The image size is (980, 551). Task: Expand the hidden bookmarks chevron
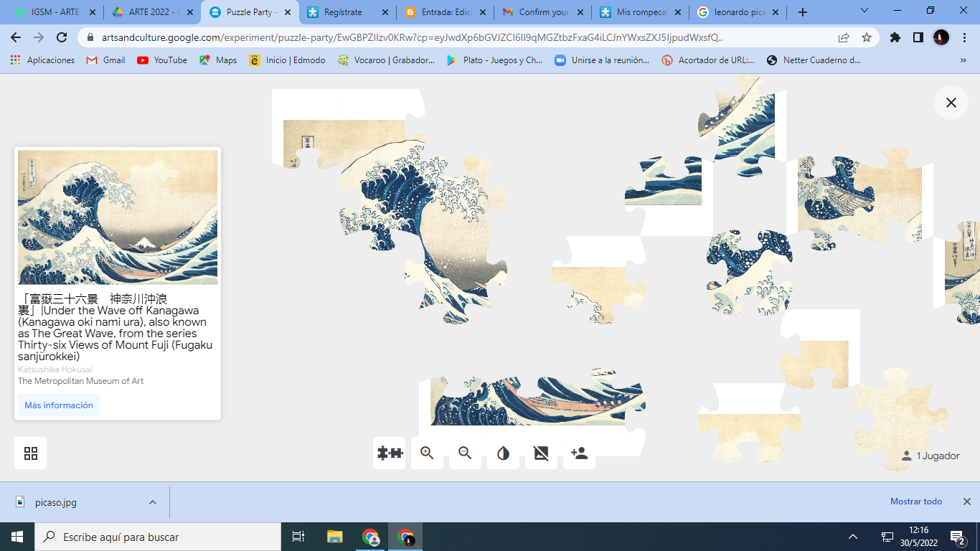963,60
